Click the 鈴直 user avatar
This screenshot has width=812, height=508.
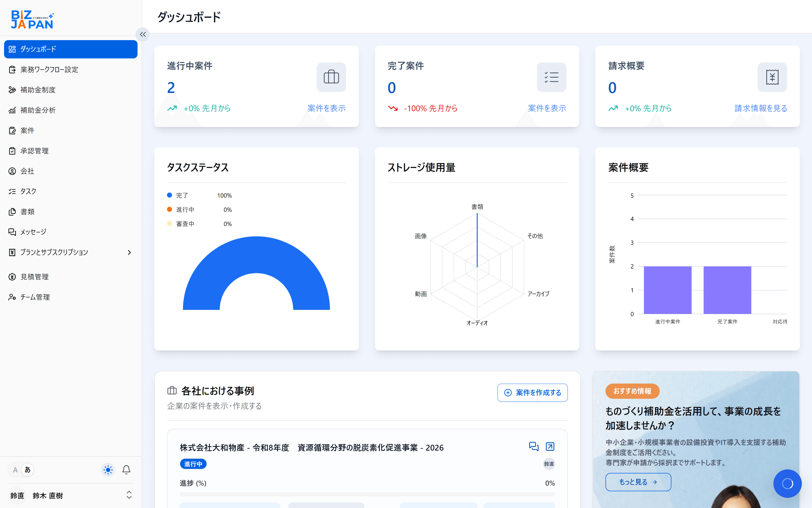[17, 496]
